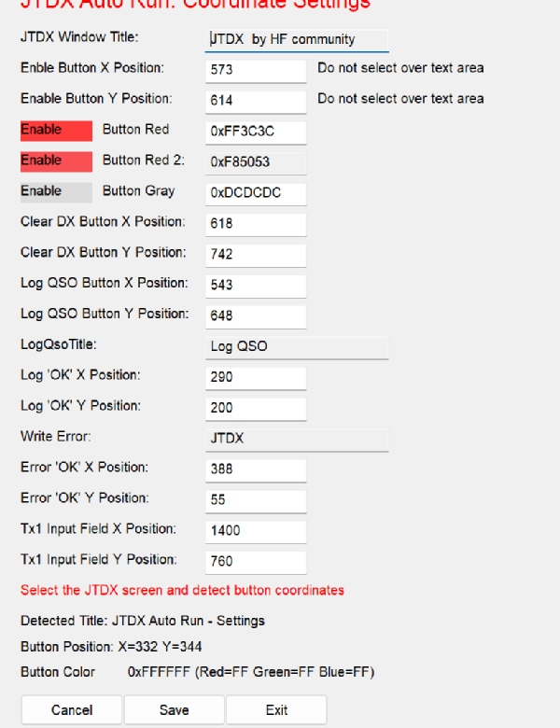Image resolution: width=560 pixels, height=728 pixels.
Task: Click the Button Gray hex value field
Action: point(256,193)
